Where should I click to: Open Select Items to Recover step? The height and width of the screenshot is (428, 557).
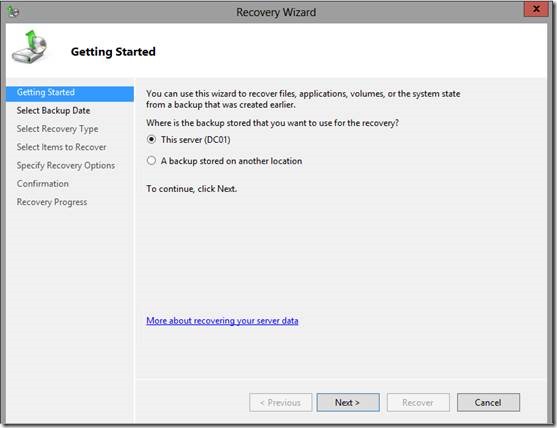[61, 147]
